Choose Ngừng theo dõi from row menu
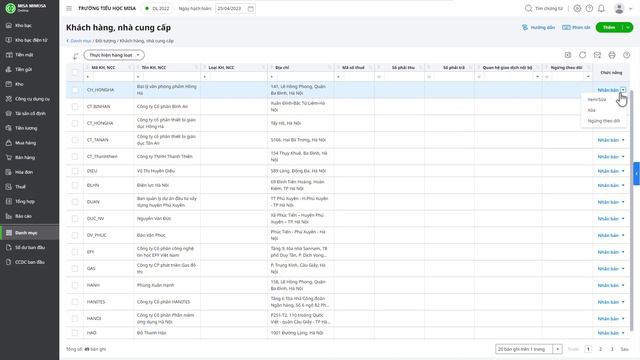 pyautogui.click(x=604, y=121)
